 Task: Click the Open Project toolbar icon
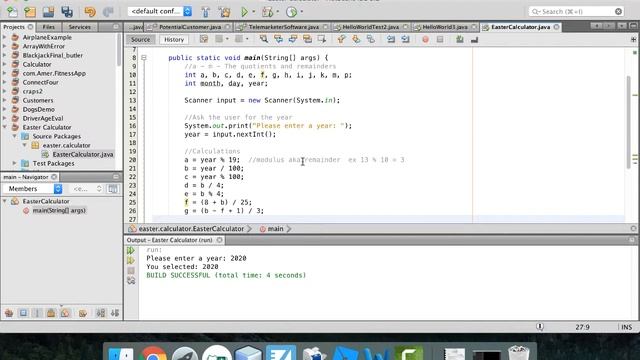(x=48, y=11)
